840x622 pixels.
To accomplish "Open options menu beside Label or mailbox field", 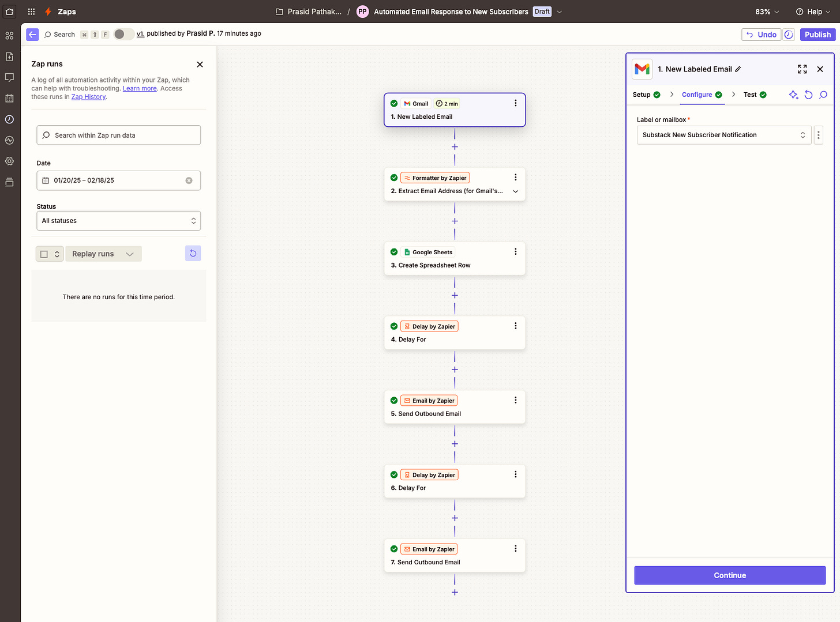I will pos(818,135).
